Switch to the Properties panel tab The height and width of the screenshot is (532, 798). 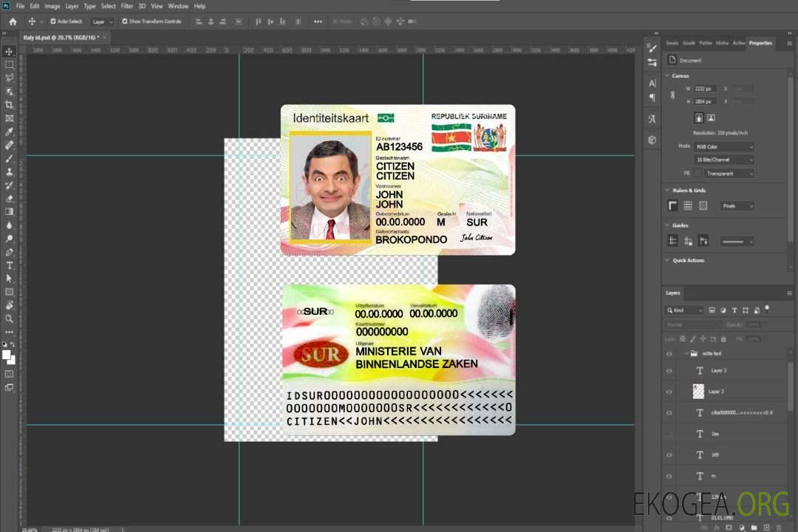760,43
